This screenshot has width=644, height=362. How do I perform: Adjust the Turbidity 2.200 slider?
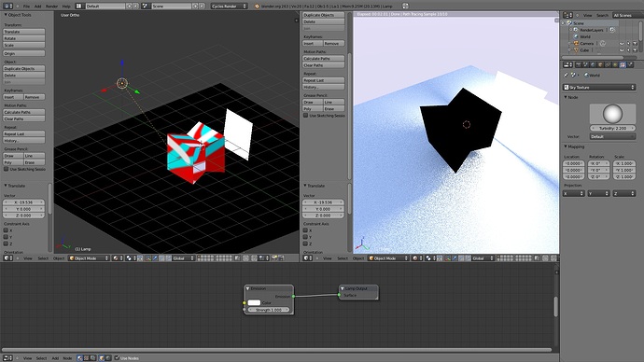point(613,128)
